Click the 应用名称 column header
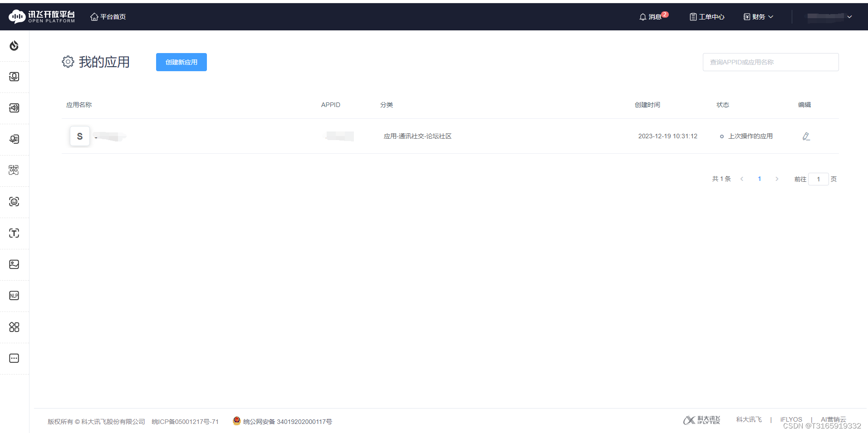 click(79, 105)
